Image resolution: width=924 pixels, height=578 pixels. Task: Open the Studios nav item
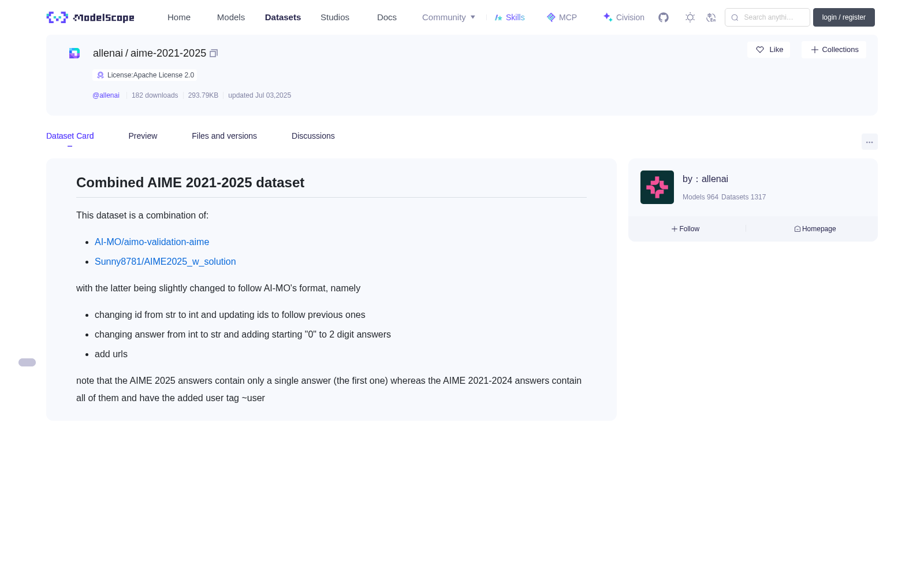tap(335, 17)
